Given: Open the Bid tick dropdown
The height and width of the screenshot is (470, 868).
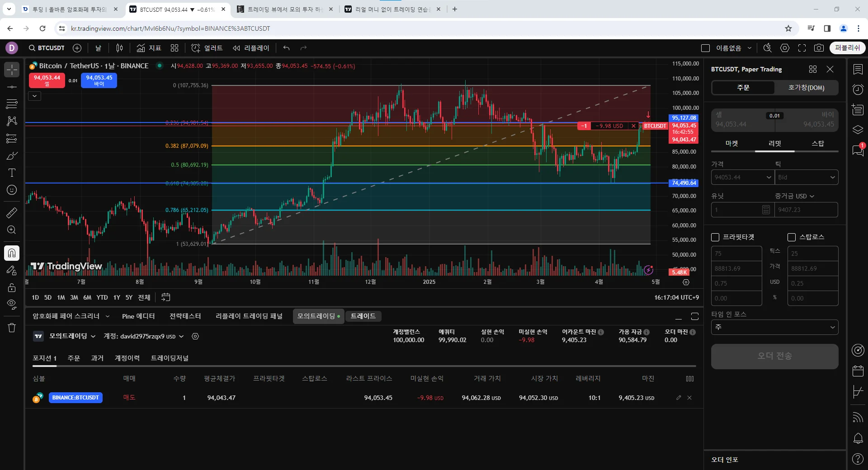Looking at the screenshot, I should pos(807,177).
